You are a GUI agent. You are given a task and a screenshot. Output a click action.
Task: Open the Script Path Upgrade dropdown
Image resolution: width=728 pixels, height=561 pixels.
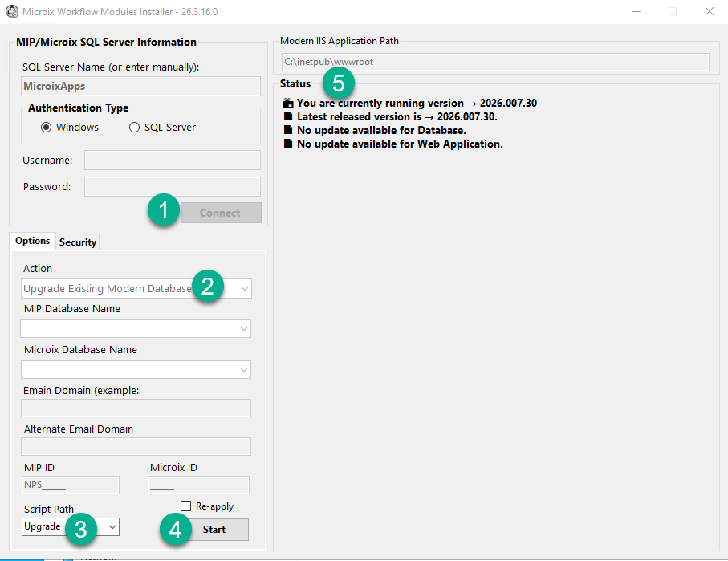point(112,527)
